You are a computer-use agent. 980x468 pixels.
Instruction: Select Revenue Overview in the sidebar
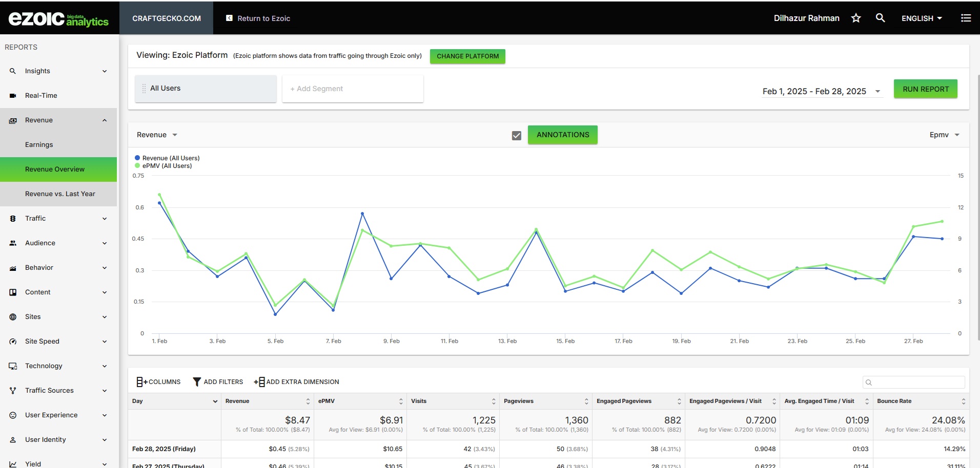(58, 169)
